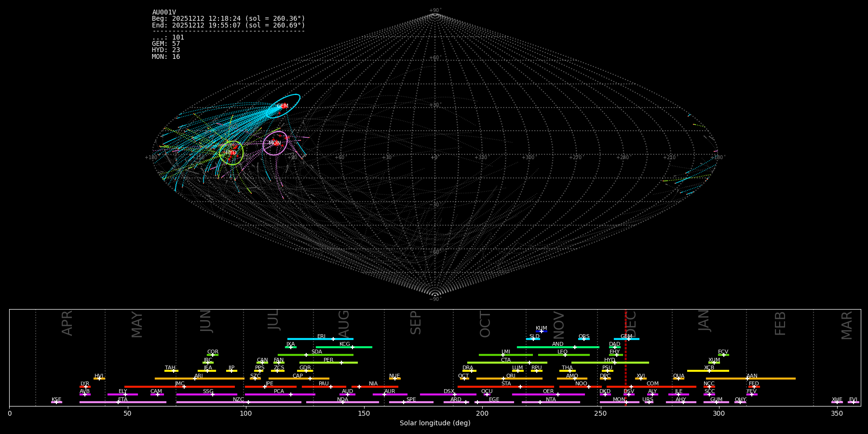Click the DEC month label in the timeline

[x=632, y=324]
